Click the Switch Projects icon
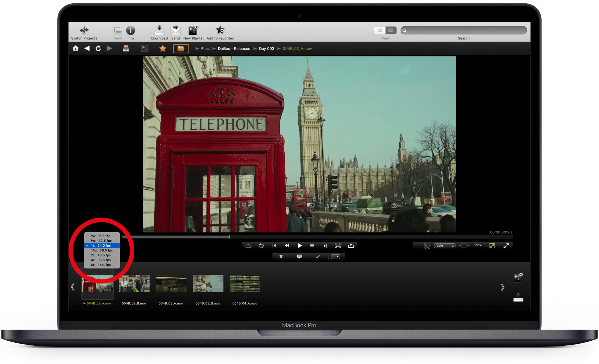This screenshot has width=599, height=364. 84,30
